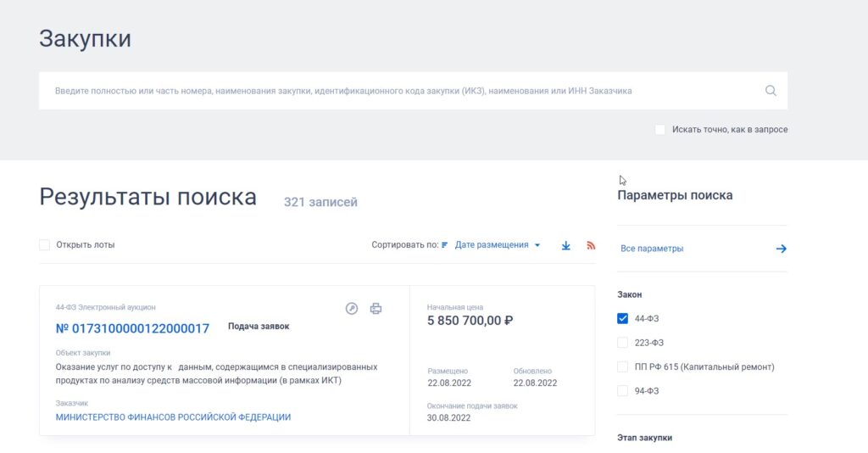
Task: Click the magnifier search icon
Action: point(770,91)
